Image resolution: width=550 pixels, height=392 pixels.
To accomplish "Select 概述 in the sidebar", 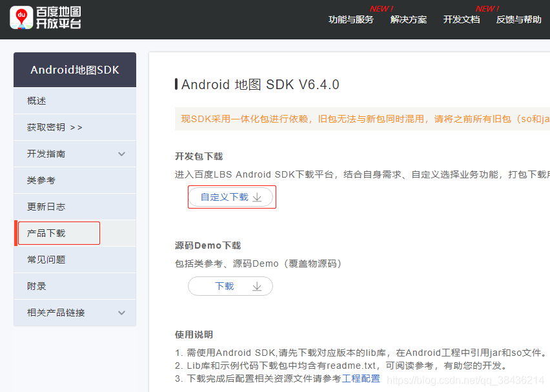I will (37, 101).
